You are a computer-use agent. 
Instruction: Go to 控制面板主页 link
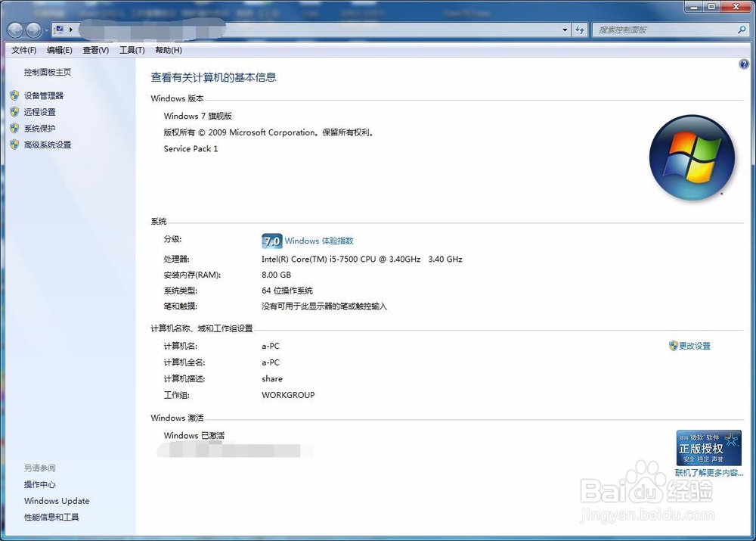pyautogui.click(x=48, y=73)
